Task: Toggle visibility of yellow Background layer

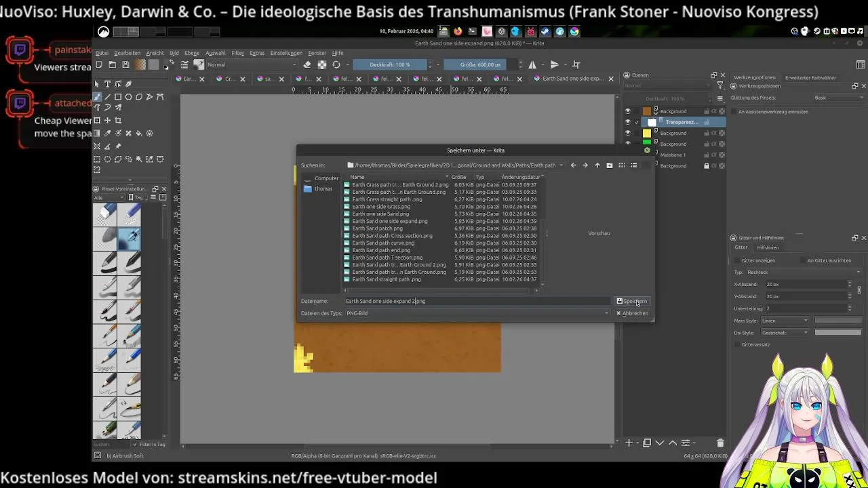Action: pyautogui.click(x=627, y=133)
